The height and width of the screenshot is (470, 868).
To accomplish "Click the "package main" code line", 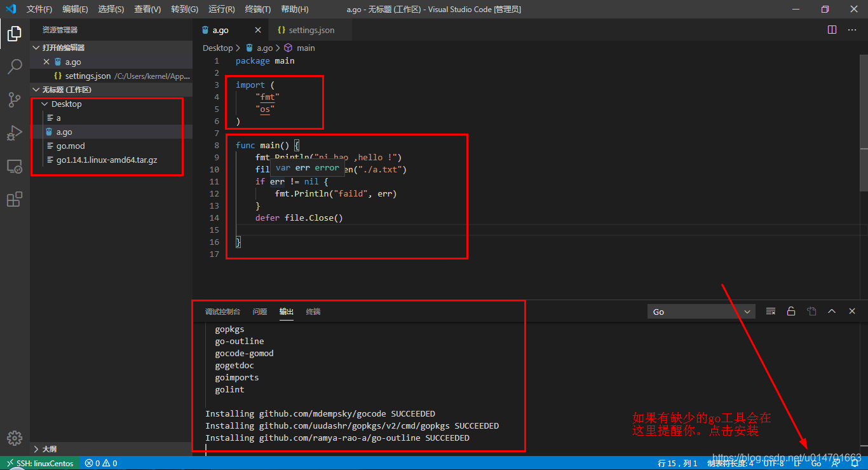I will coord(265,61).
